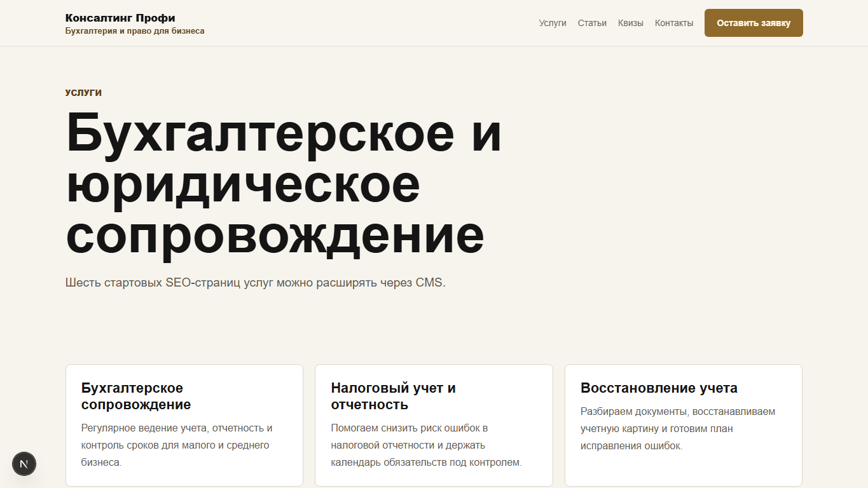Open the Next.js dev tools indicator icon

24,464
